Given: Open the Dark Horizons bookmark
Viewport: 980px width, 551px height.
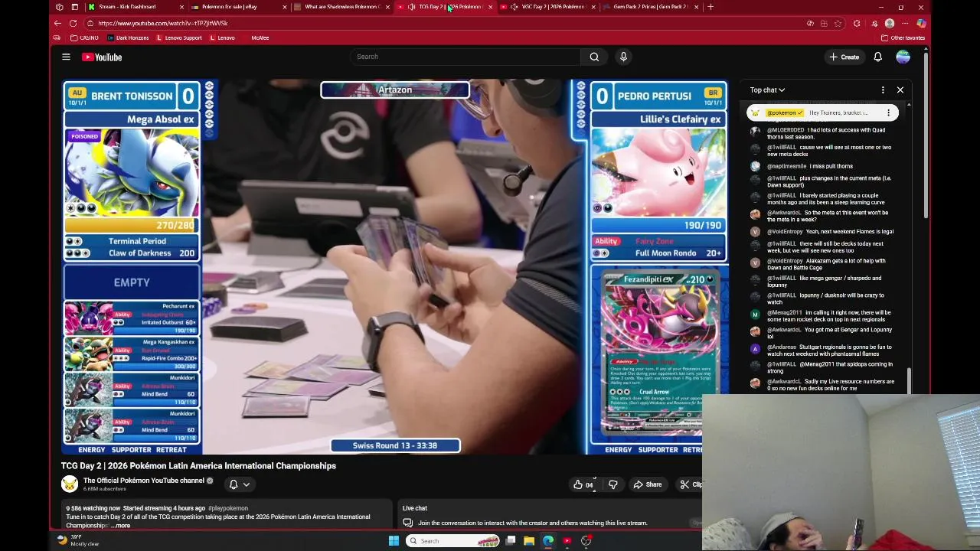Looking at the screenshot, I should (128, 37).
